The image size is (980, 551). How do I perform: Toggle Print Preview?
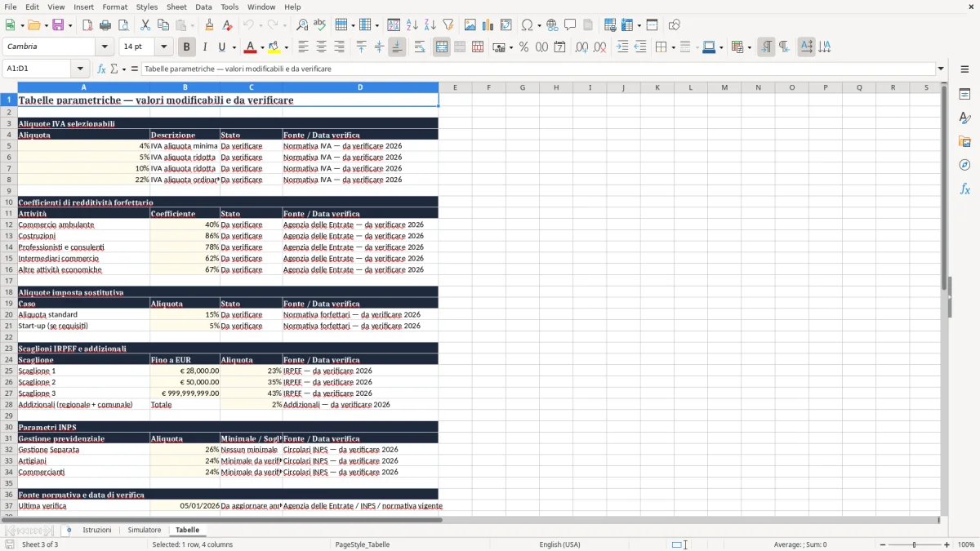(123, 25)
